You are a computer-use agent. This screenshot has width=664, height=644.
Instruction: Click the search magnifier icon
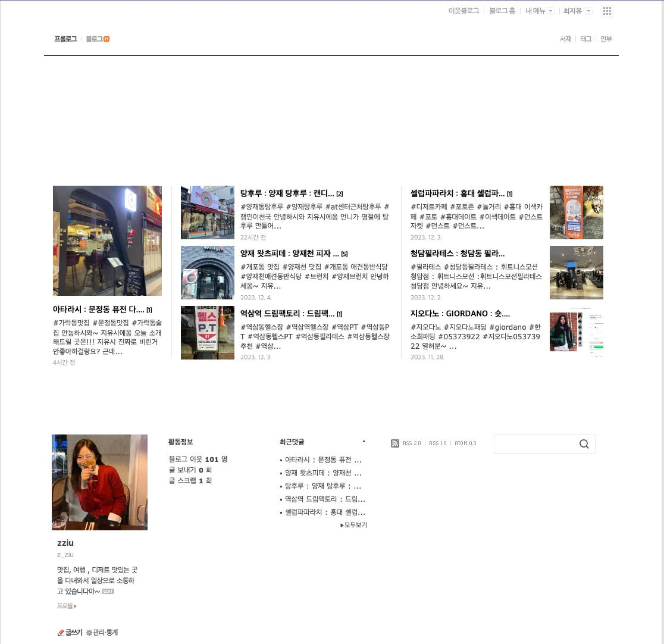click(x=584, y=443)
